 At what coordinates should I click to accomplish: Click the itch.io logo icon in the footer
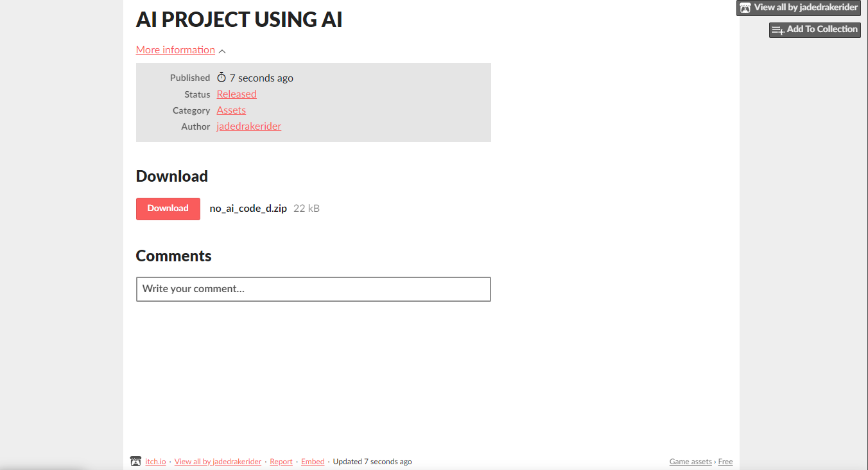135,461
